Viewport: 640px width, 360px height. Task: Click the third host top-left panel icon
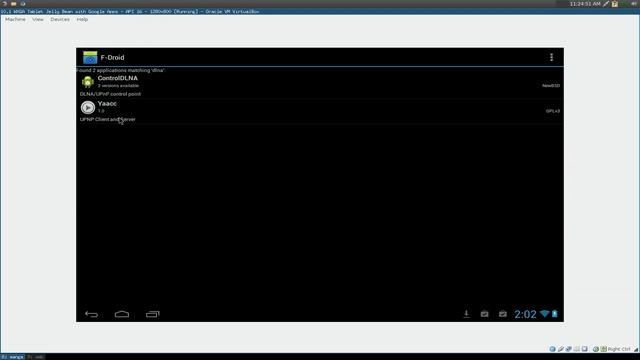click(23, 4)
